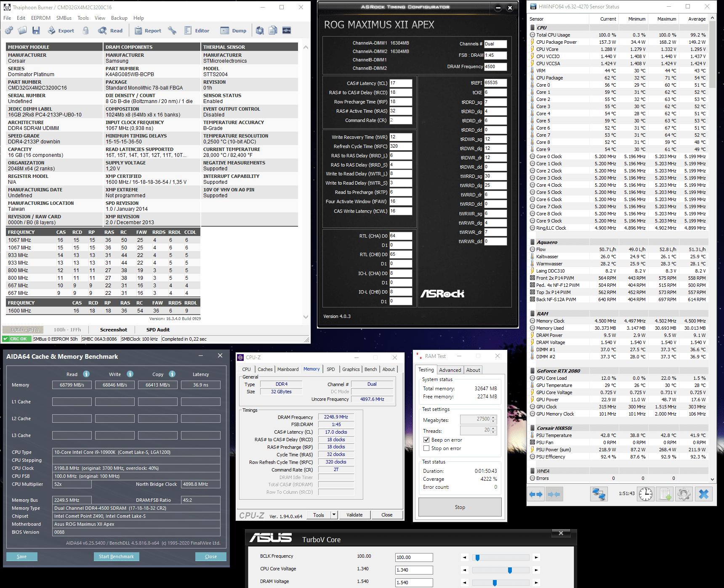724x588 pixels.
Task: Click the blue X icon in HWiNFO bottom bar
Action: pos(703,494)
